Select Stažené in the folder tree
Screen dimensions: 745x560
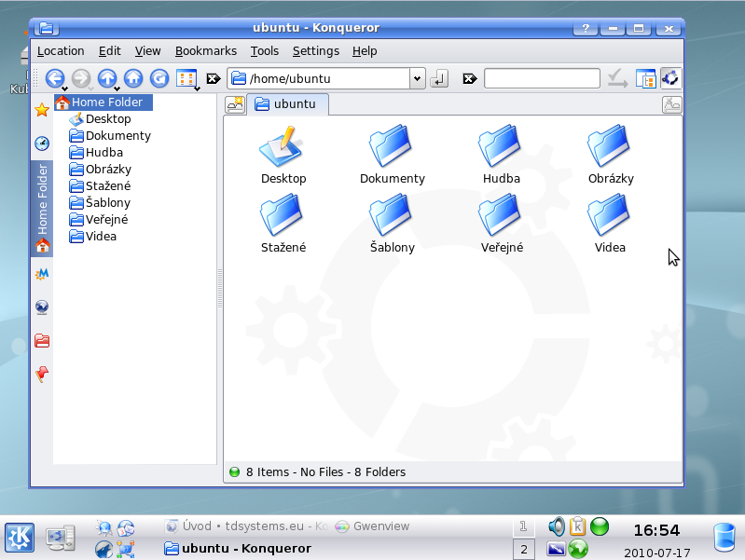click(100, 185)
